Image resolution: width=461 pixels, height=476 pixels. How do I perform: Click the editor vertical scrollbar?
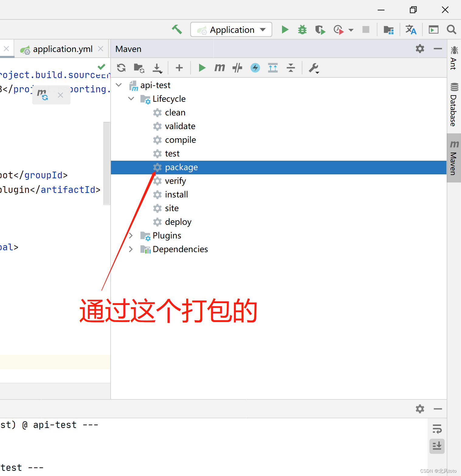pyautogui.click(x=107, y=163)
